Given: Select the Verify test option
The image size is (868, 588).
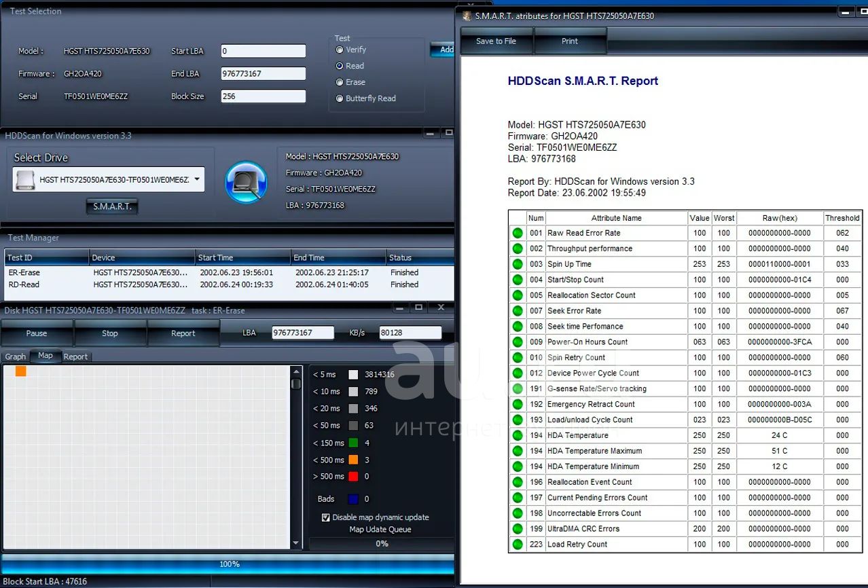Looking at the screenshot, I should tap(340, 50).
